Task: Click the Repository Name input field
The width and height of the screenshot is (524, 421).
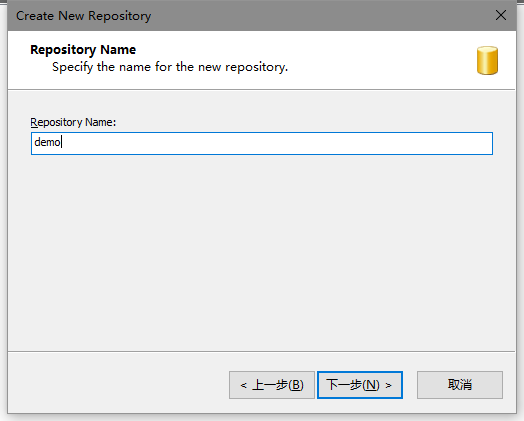Action: 262,143
